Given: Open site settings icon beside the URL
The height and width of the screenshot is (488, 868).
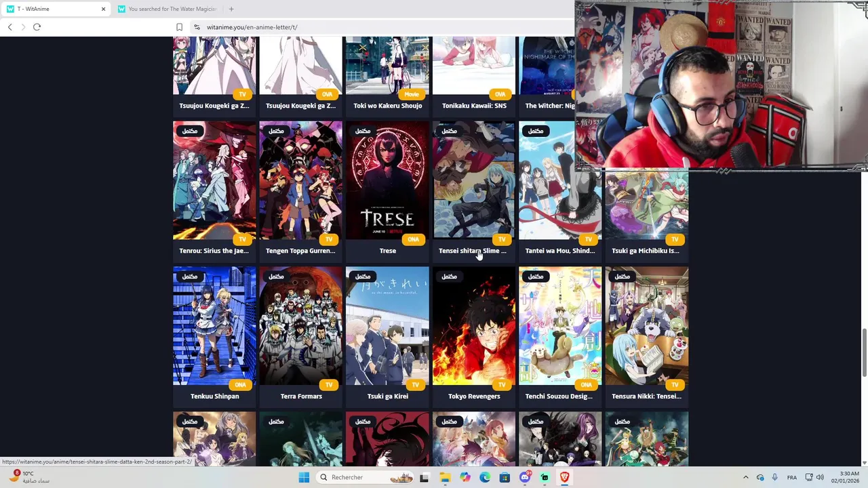Looking at the screenshot, I should (x=197, y=27).
